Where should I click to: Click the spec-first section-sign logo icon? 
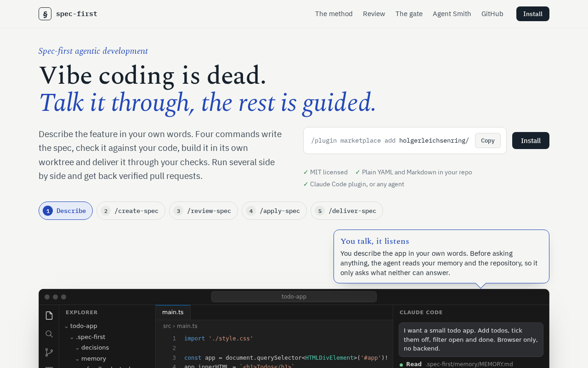[45, 14]
